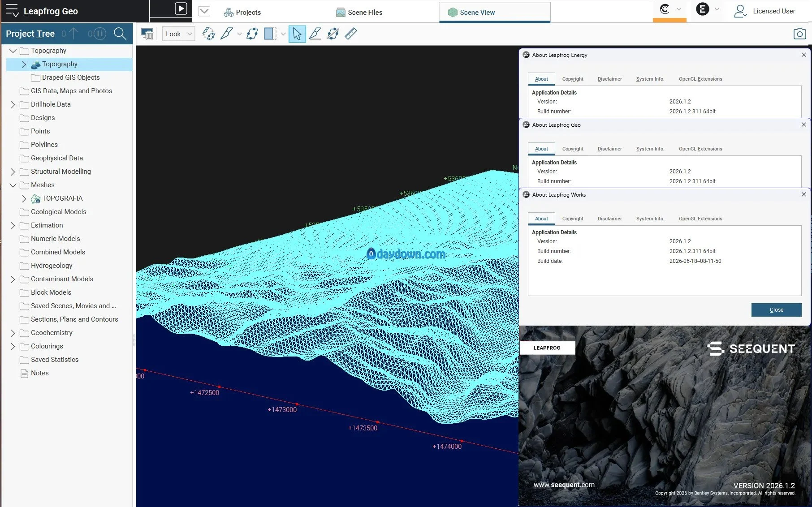The width and height of the screenshot is (812, 507).
Task: Open OpenGL Extensions tab in About Leapfrog Geo
Action: pyautogui.click(x=700, y=149)
